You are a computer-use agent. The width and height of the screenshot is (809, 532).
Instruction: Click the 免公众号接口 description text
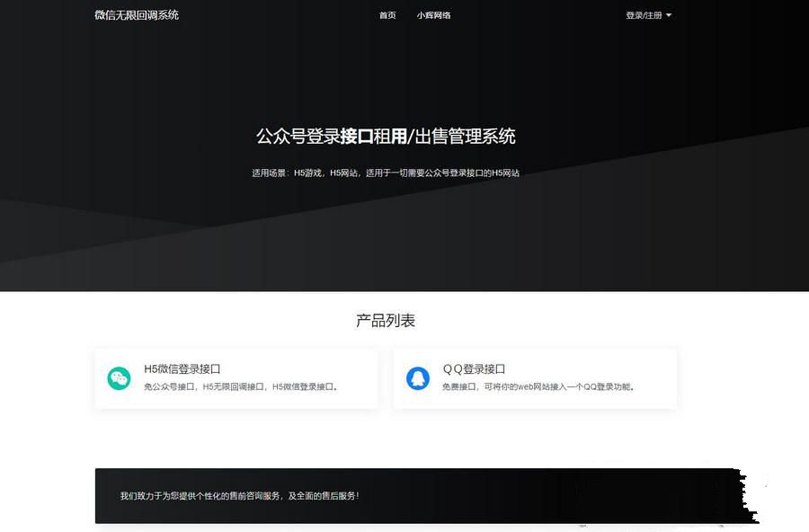[x=171, y=387]
